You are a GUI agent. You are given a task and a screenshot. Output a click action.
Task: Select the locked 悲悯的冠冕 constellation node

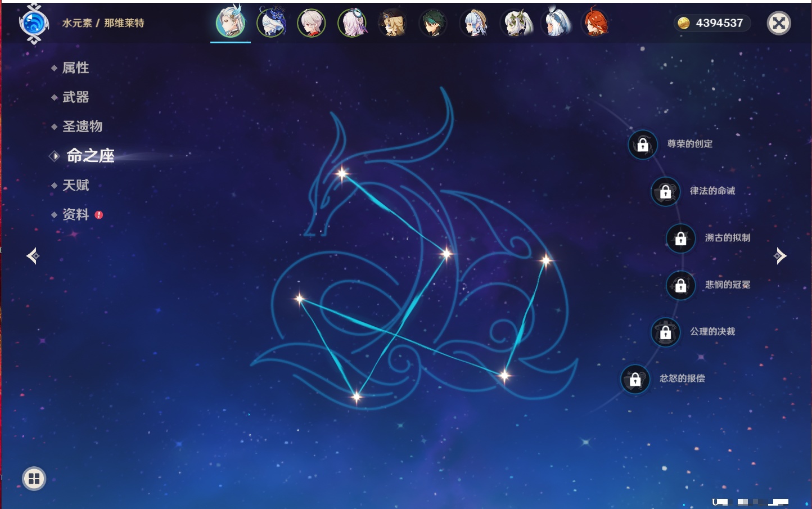click(x=680, y=286)
